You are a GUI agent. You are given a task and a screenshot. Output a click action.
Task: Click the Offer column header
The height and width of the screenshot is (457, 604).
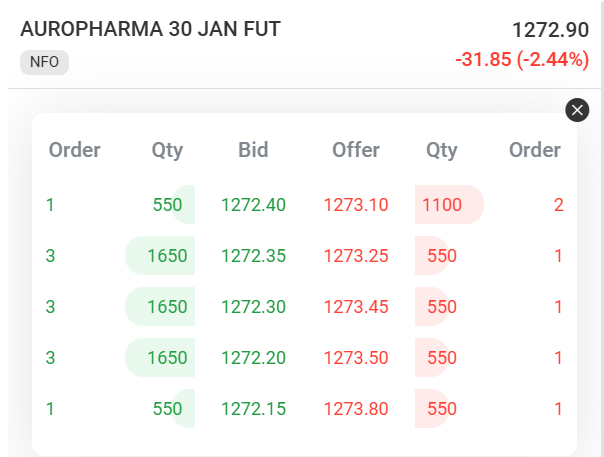pos(356,150)
